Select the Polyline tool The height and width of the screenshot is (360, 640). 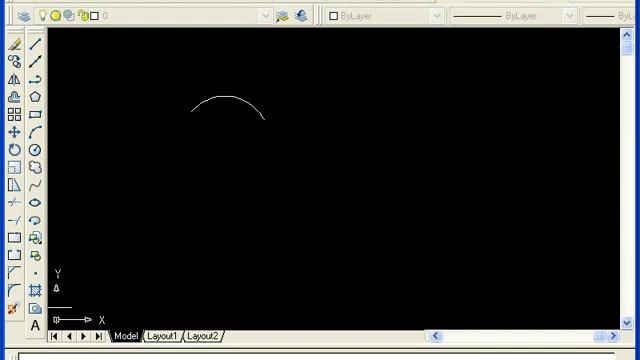[x=35, y=79]
